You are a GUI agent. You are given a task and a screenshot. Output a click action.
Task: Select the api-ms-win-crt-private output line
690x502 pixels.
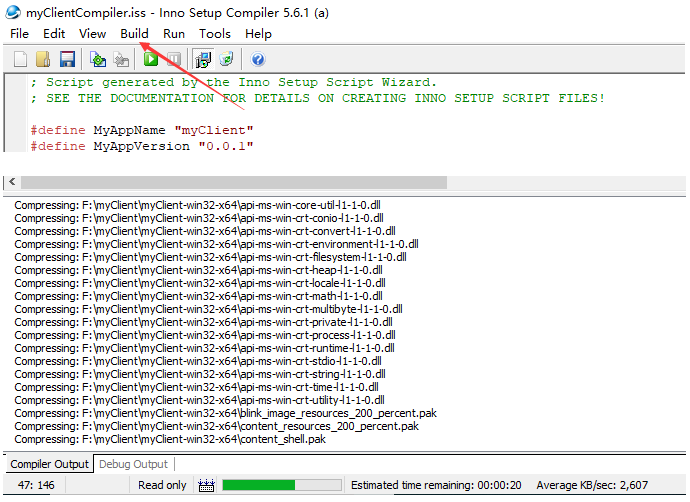203,322
